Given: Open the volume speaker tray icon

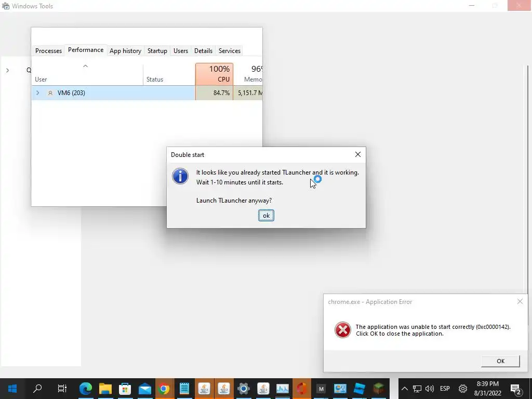Looking at the screenshot, I should (x=430, y=389).
